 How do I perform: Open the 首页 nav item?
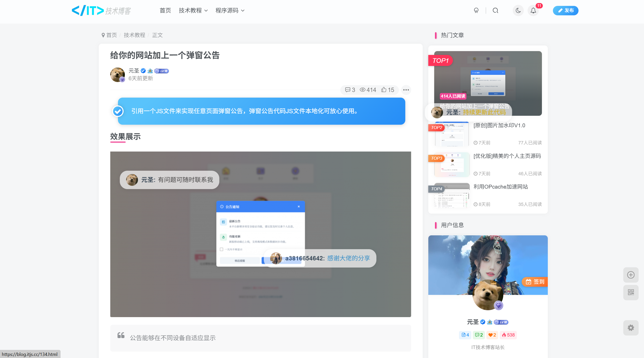click(x=165, y=10)
